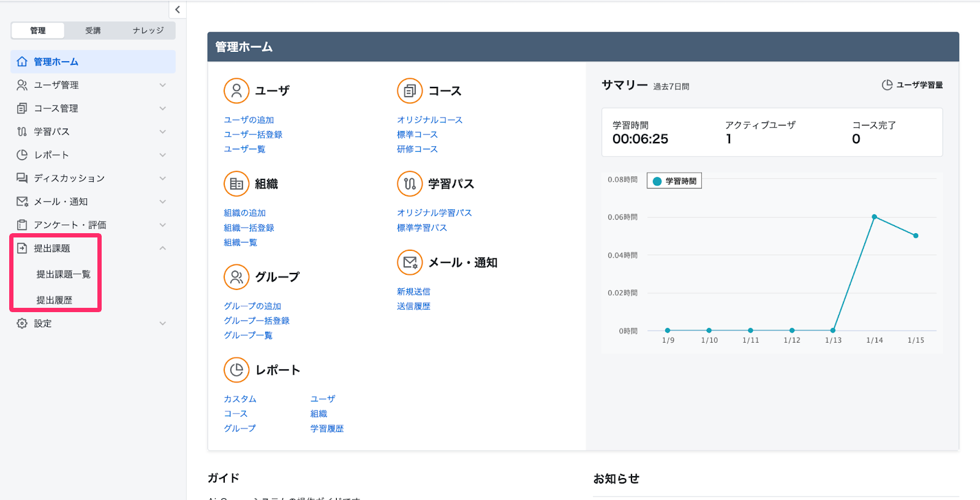980x500 pixels.
Task: Click the clipboard icon beside アンケート・評価
Action: pyautogui.click(x=22, y=225)
